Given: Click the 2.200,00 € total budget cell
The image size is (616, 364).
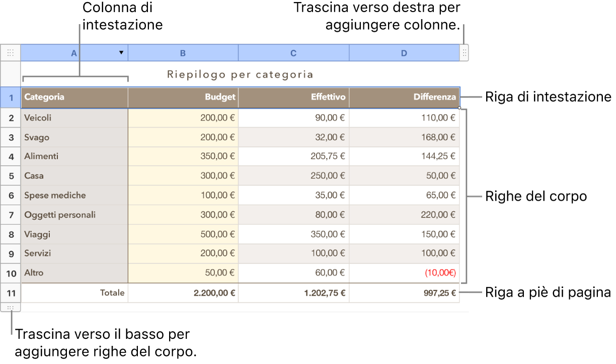Looking at the screenshot, I should [x=183, y=293].
